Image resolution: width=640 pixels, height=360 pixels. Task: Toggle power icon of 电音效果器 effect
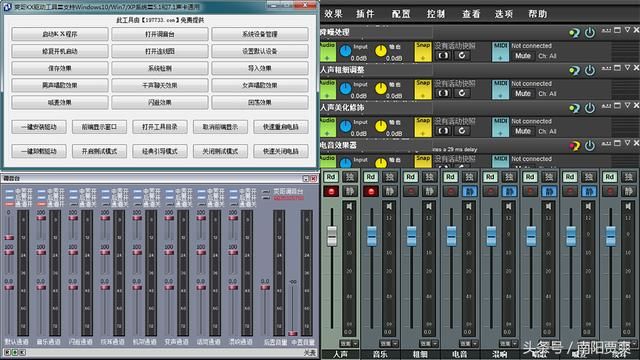pyautogui.click(x=590, y=145)
